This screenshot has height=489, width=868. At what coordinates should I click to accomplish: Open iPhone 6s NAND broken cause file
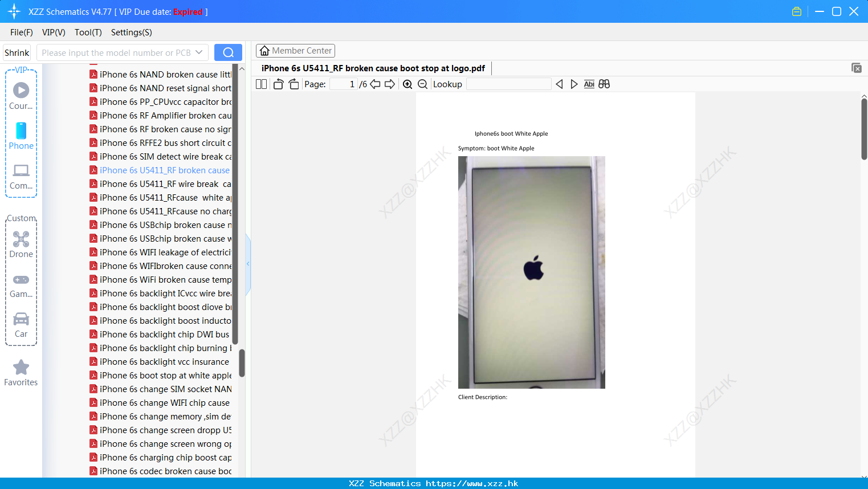(x=160, y=75)
